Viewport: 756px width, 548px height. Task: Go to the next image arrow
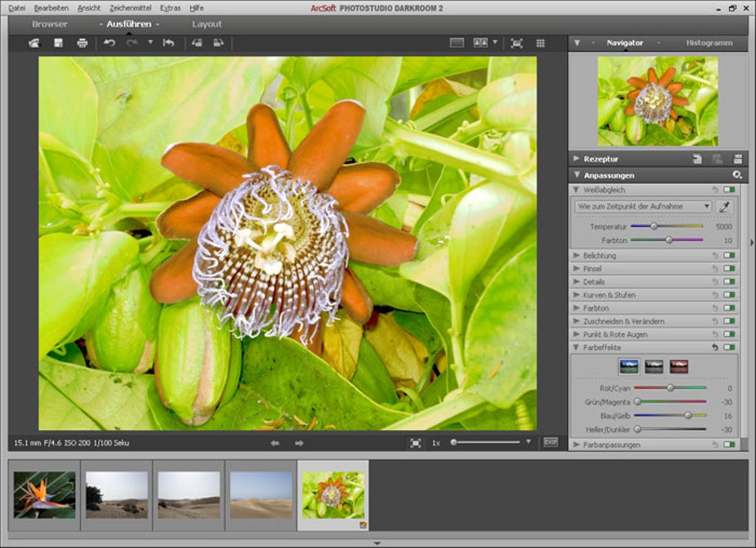coord(299,443)
